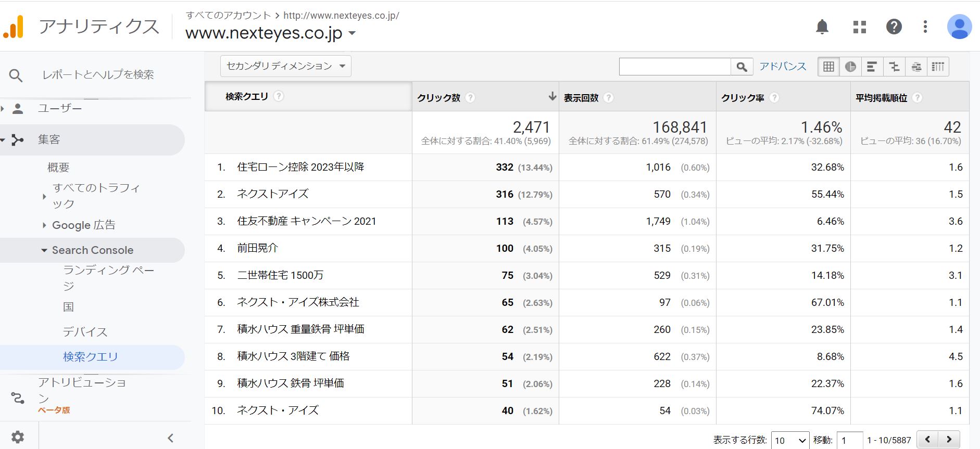Open the 国 report
980x449 pixels.
(68, 307)
